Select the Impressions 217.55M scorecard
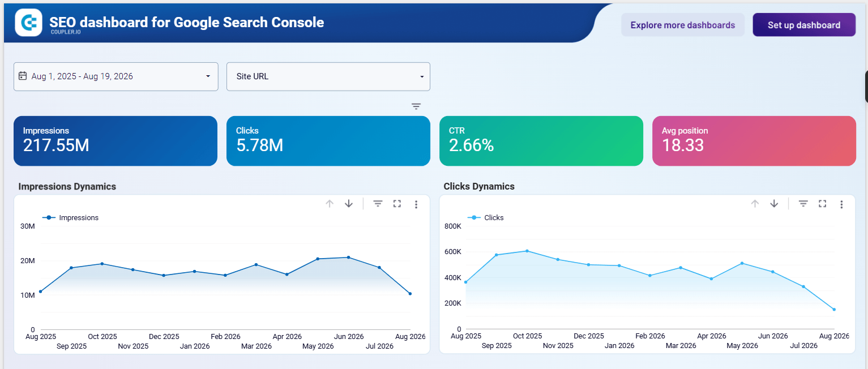 tap(116, 141)
